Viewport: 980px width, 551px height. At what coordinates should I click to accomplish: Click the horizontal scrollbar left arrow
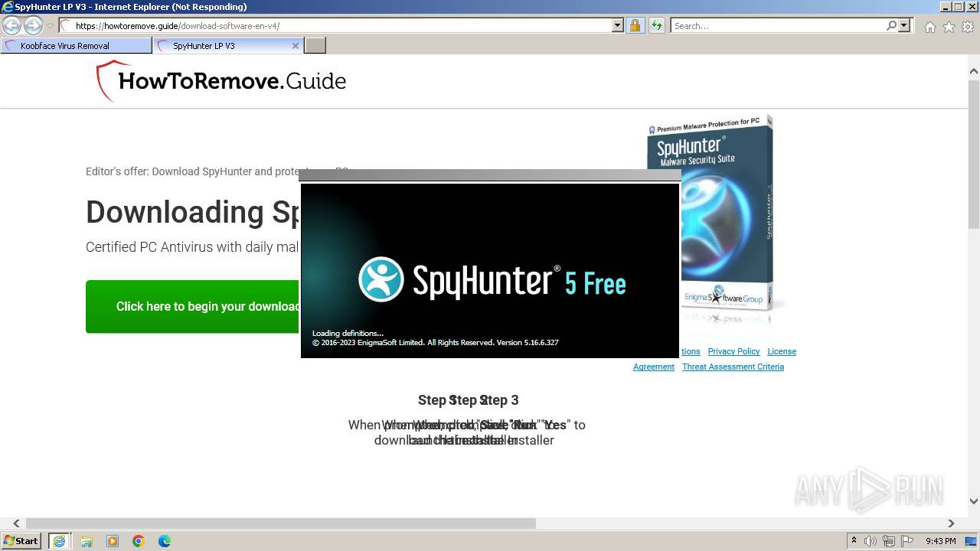pos(17,523)
